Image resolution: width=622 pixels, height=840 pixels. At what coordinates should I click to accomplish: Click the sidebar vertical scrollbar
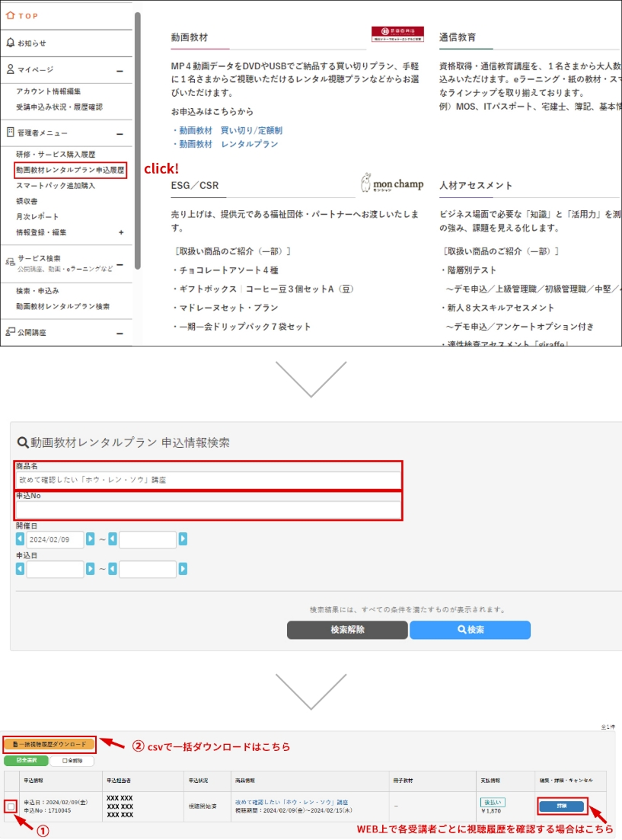[137, 137]
